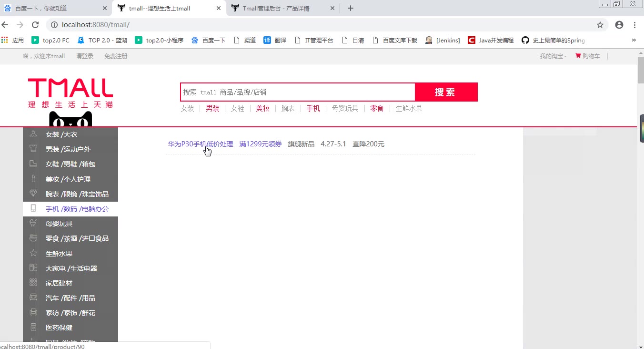Expand the 我的淘宝 dropdown
644x349 pixels.
[553, 56]
